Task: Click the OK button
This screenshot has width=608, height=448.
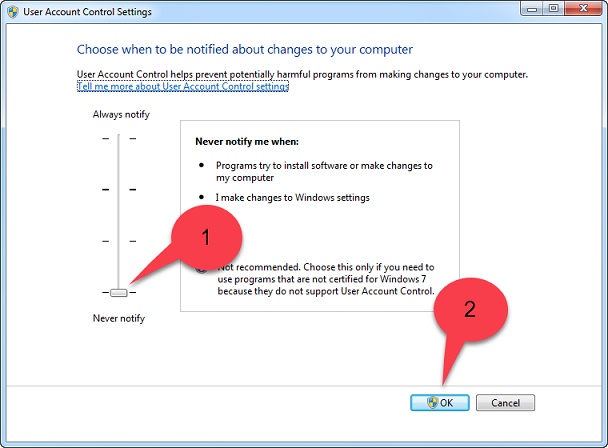Action: click(440, 403)
